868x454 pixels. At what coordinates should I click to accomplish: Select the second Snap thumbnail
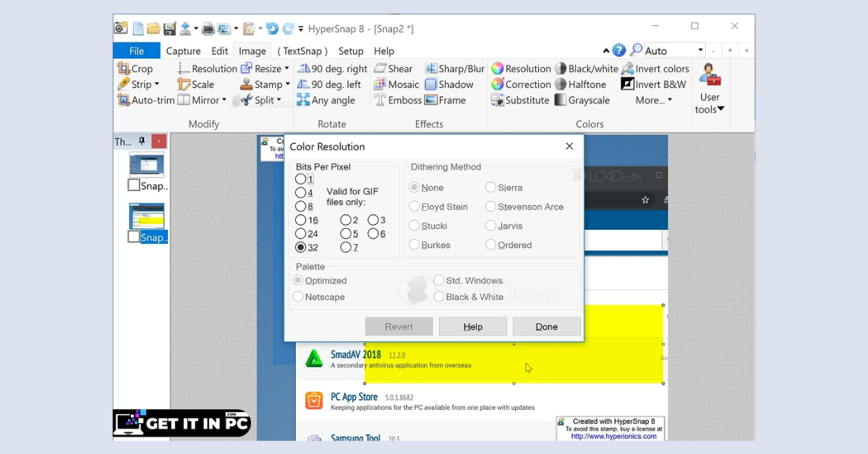147,216
